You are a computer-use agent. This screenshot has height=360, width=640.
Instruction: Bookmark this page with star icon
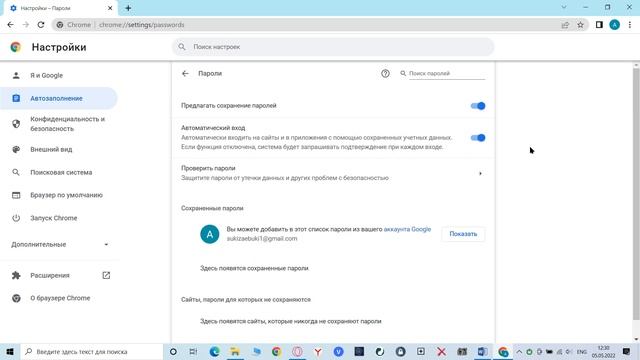(580, 25)
